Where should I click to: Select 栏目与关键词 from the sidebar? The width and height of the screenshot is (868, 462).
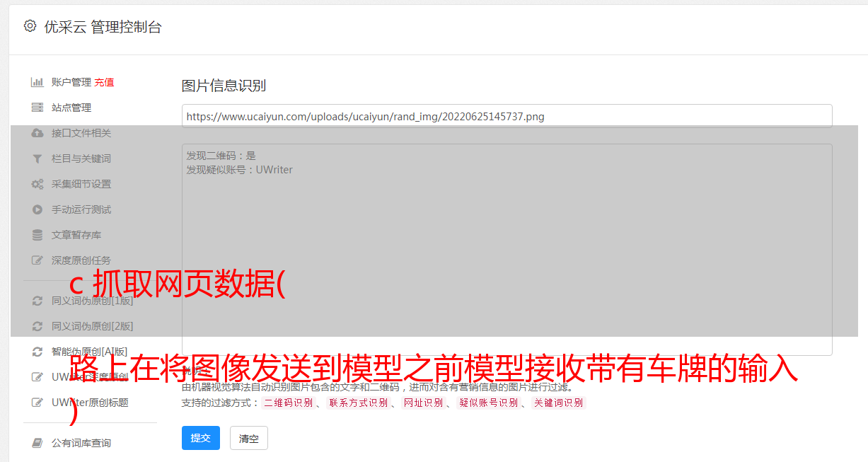pyautogui.click(x=81, y=158)
